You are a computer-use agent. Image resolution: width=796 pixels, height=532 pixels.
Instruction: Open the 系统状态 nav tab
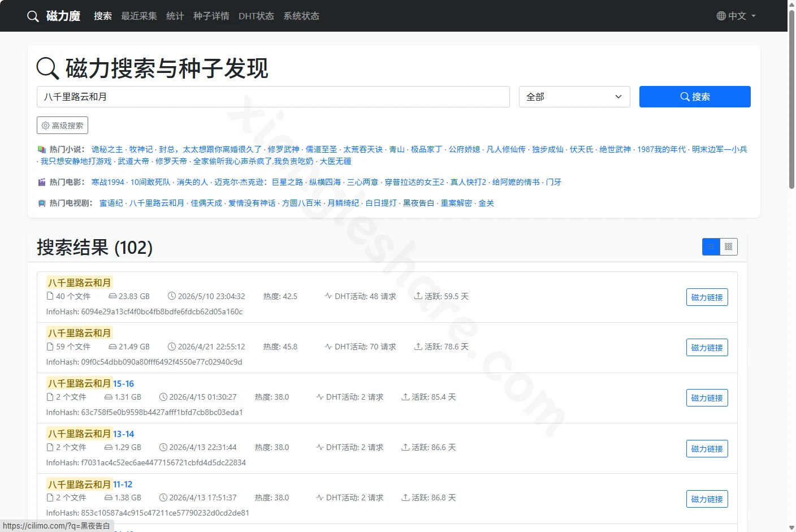pos(301,16)
